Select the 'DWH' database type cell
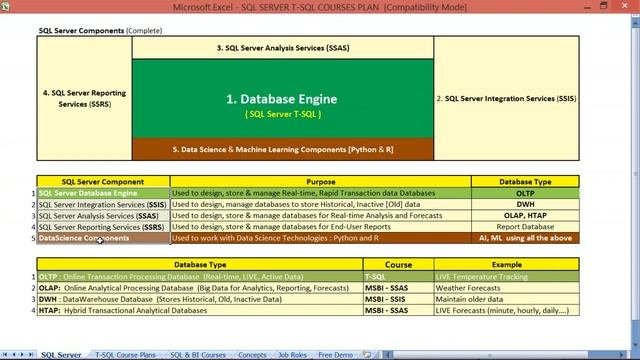640x360 pixels. (x=525, y=204)
